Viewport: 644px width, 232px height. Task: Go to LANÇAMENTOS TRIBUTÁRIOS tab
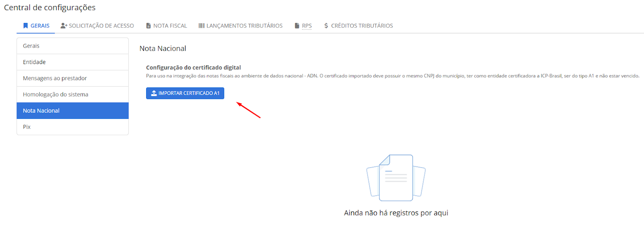[241, 26]
